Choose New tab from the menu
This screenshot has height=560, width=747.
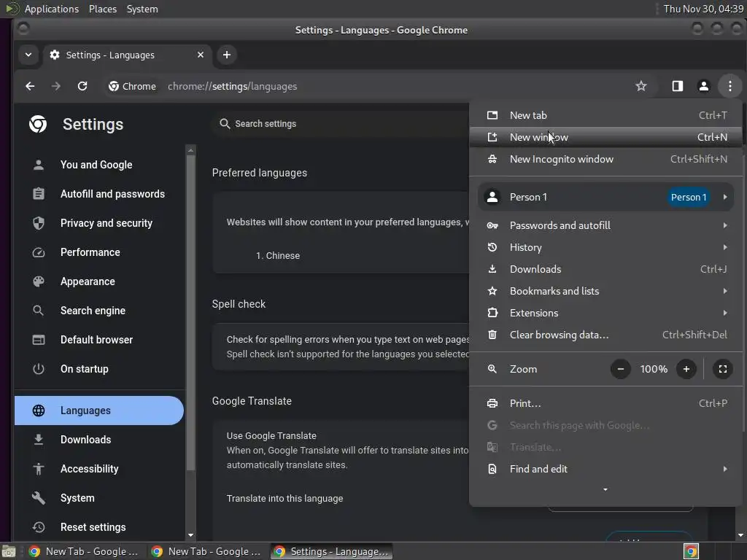click(605, 115)
